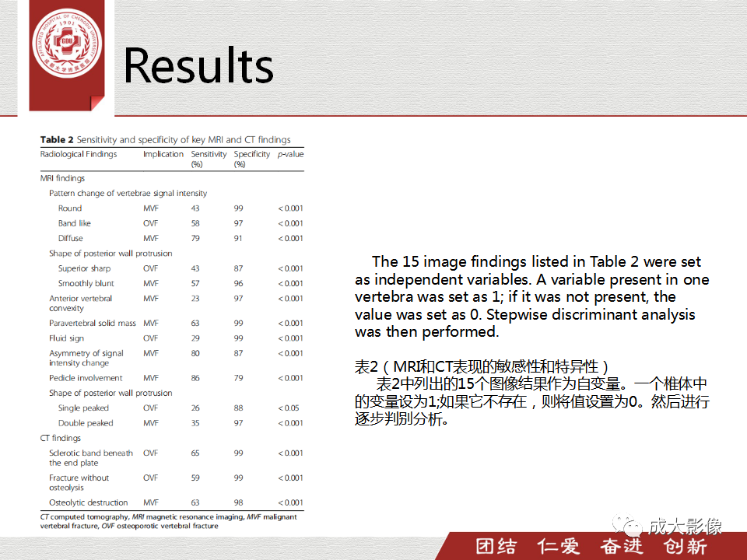
Task: Select the 'Results' slide title
Action: [198, 65]
